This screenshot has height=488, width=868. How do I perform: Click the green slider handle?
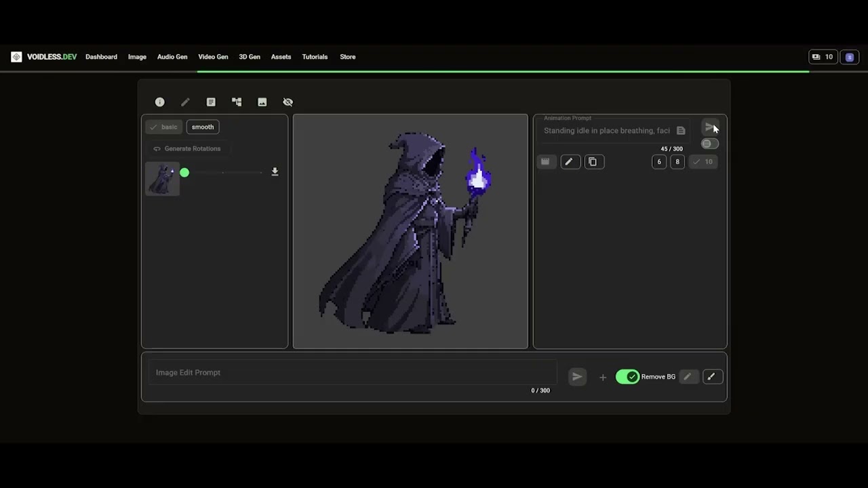184,173
